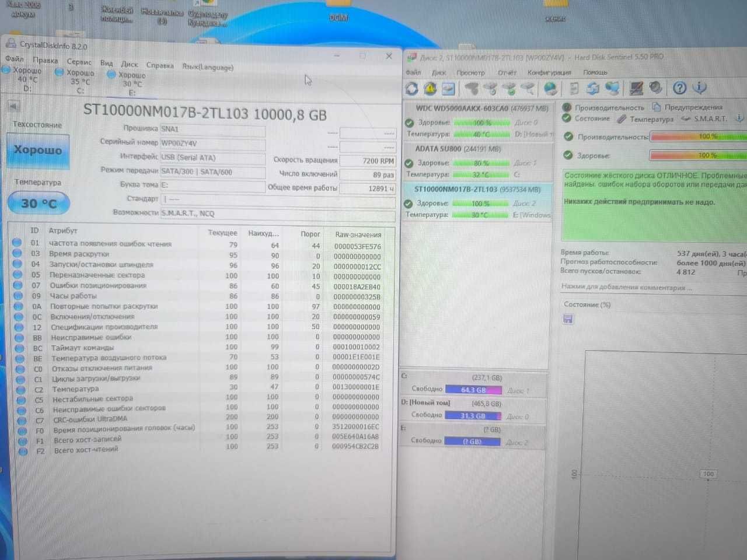
Task: Click the E: volume row in Sentinel volume list
Action: 473,436
